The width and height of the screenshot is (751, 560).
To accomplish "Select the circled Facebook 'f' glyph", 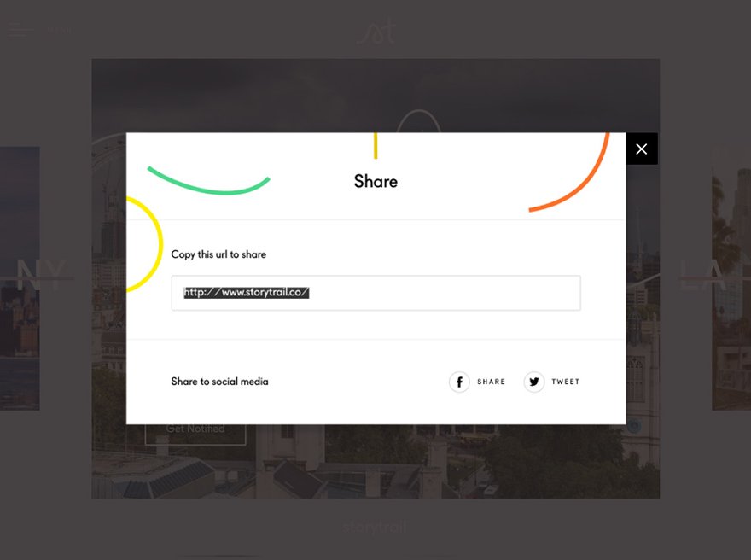I will (x=460, y=382).
